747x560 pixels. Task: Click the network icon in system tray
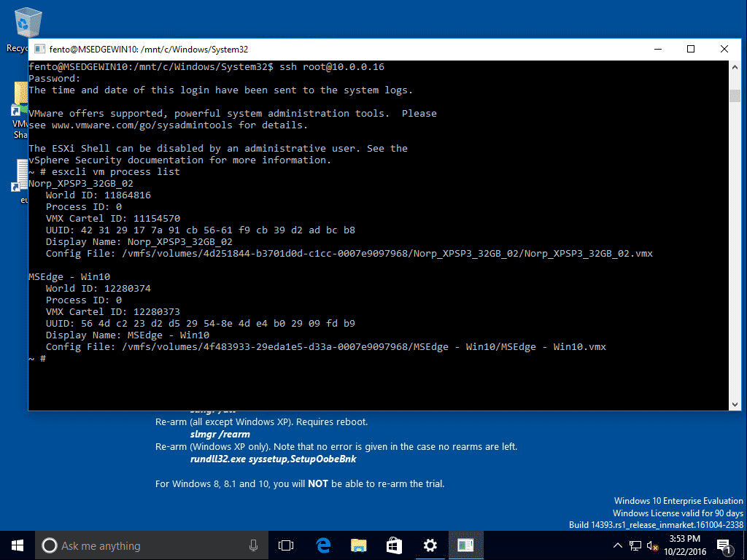(x=635, y=545)
